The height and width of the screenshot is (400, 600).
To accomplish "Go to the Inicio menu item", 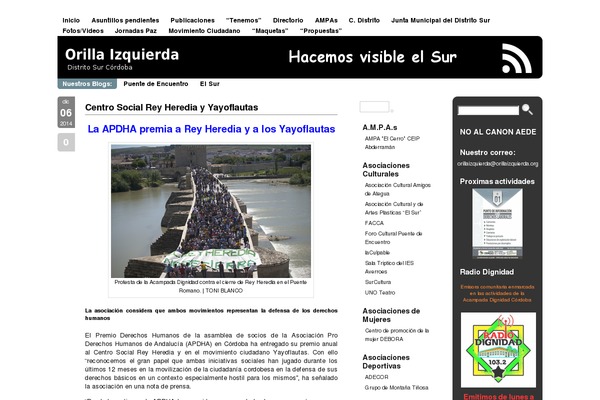I will (x=71, y=20).
